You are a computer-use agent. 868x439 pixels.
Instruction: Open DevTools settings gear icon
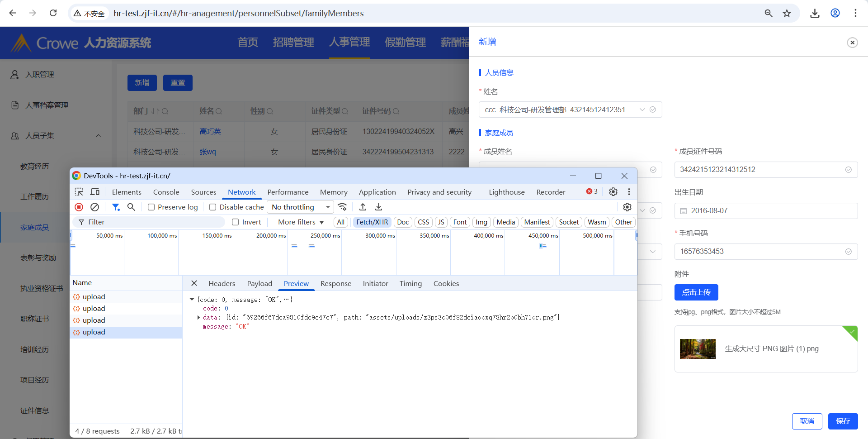pyautogui.click(x=613, y=192)
